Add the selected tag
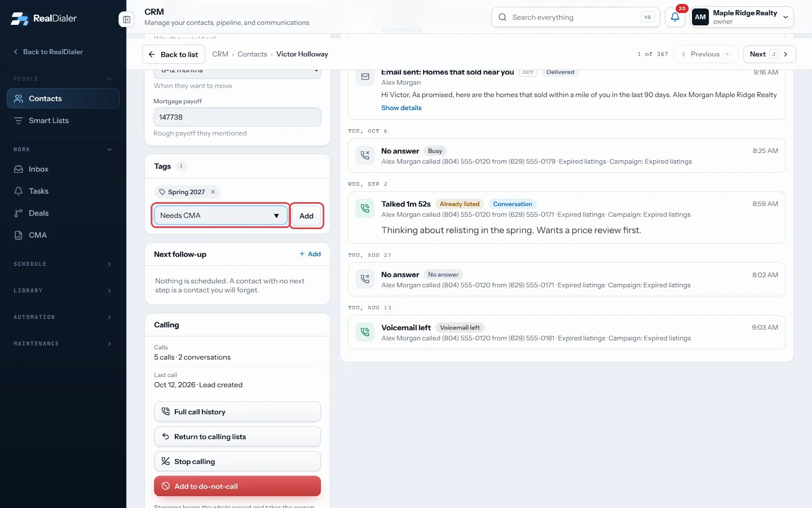The height and width of the screenshot is (508, 812). (307, 216)
